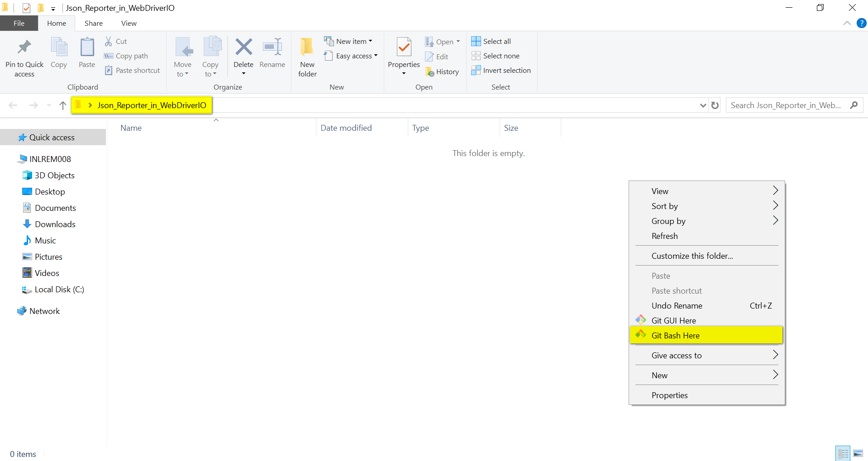868x461 pixels.
Task: Click Select none
Action: click(496, 56)
